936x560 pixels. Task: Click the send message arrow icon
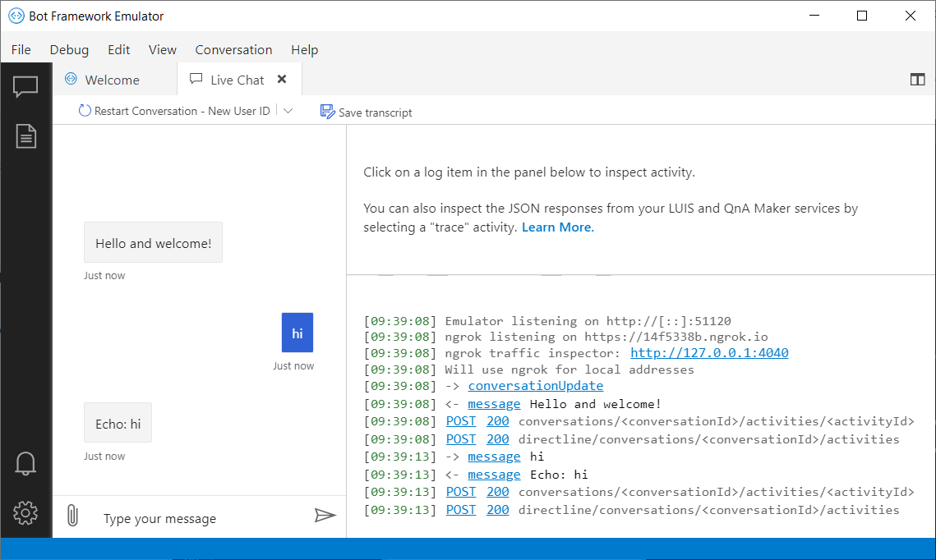click(x=325, y=516)
